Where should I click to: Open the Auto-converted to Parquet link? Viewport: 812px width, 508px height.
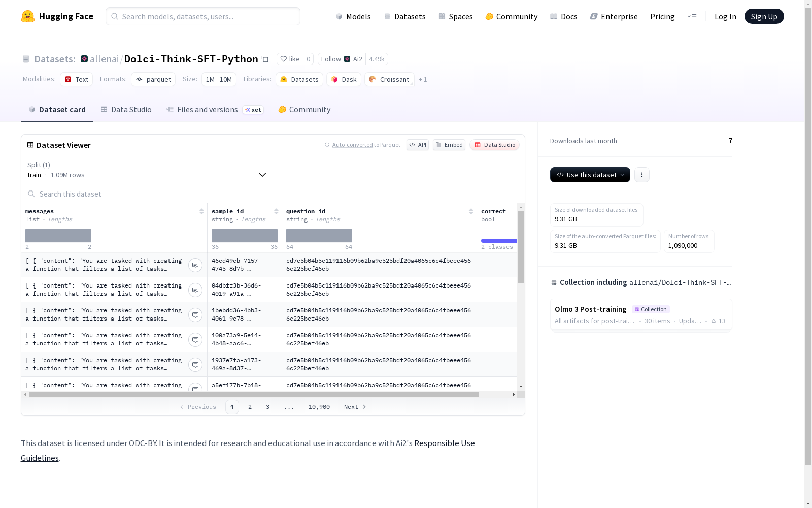point(363,145)
